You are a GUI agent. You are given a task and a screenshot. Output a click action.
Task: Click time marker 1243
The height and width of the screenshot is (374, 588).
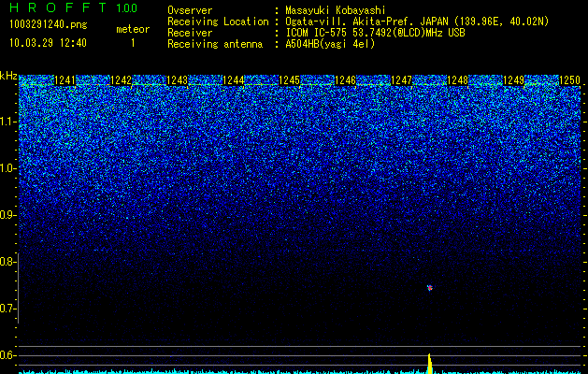pos(177,80)
